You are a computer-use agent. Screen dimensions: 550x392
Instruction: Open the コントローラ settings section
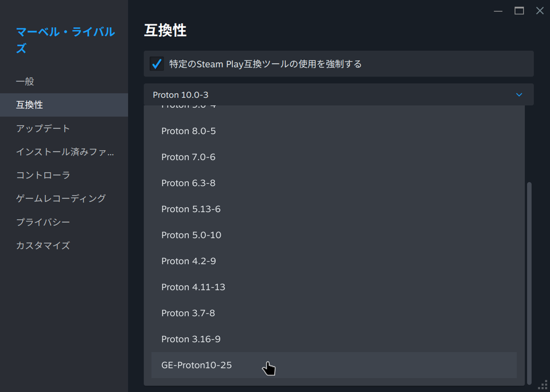pyautogui.click(x=42, y=175)
